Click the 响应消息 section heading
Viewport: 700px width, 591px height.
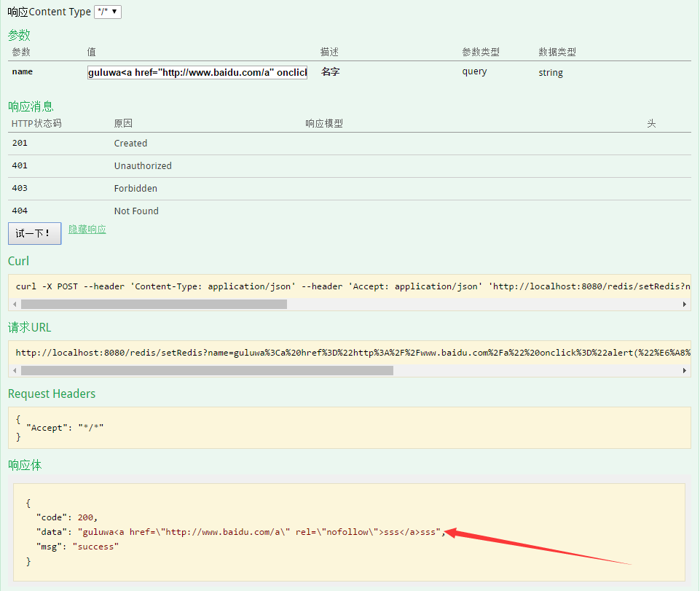tap(31, 106)
